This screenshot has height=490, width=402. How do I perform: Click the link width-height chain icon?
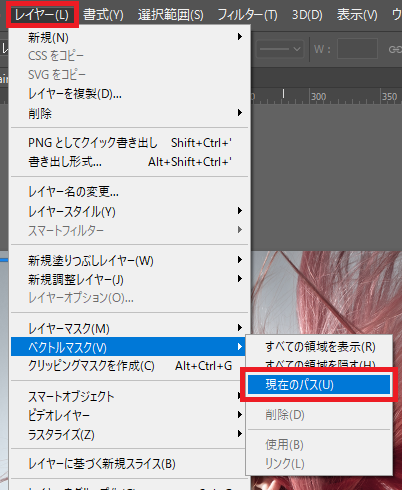[x=395, y=49]
